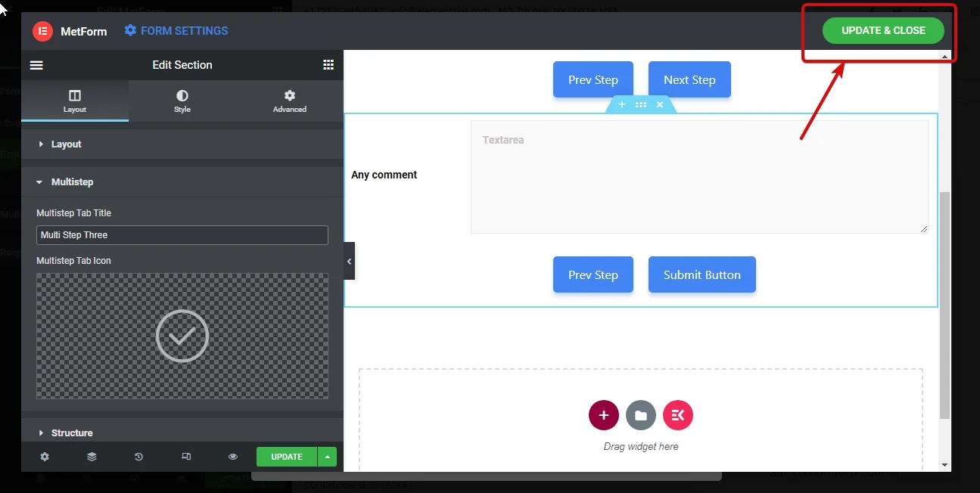The height and width of the screenshot is (493, 980).
Task: Toggle Responsive Mode icon
Action: (x=186, y=457)
